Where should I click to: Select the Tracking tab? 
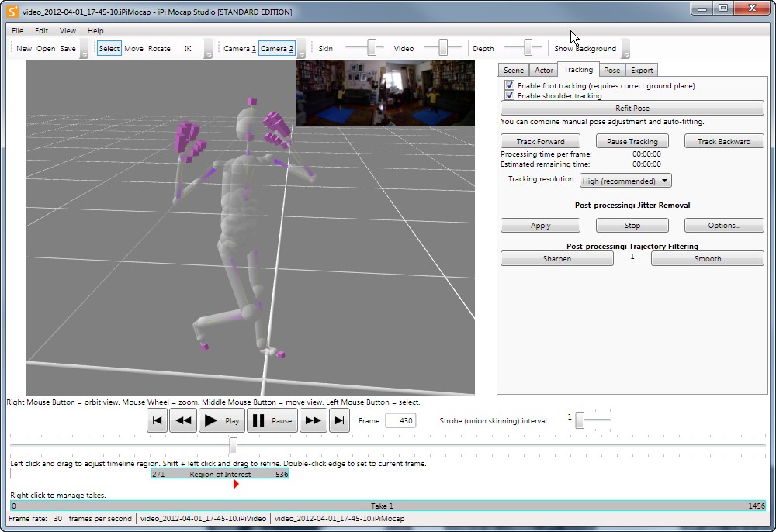point(578,69)
